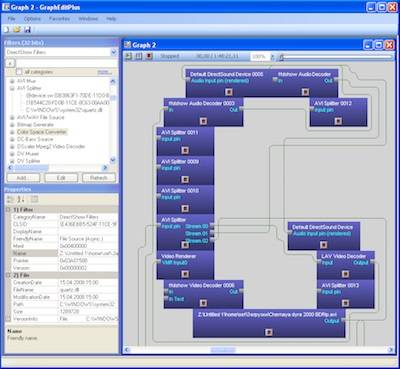Click the seek slider in the Graph 2 window
The width and height of the screenshot is (400, 369).
point(337,57)
